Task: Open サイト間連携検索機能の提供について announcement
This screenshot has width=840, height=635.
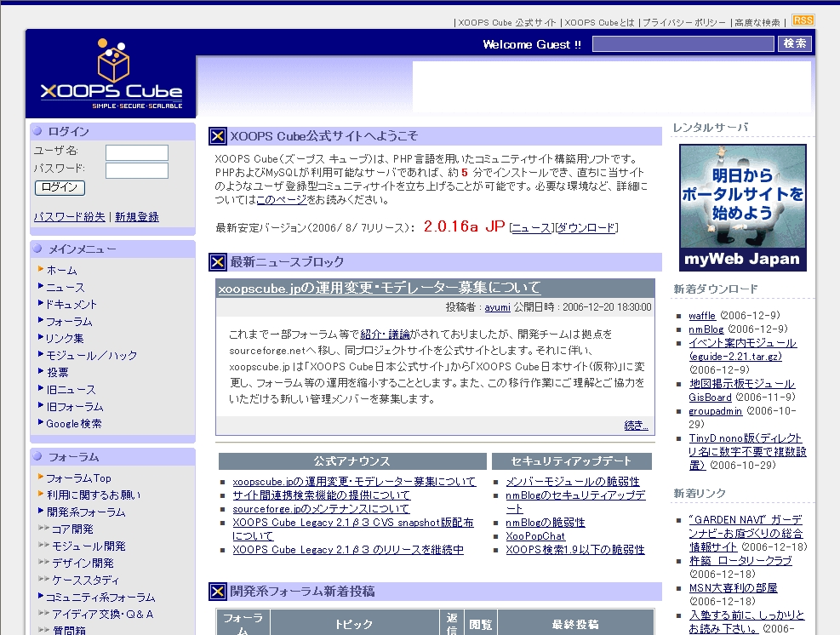Action: point(322,495)
